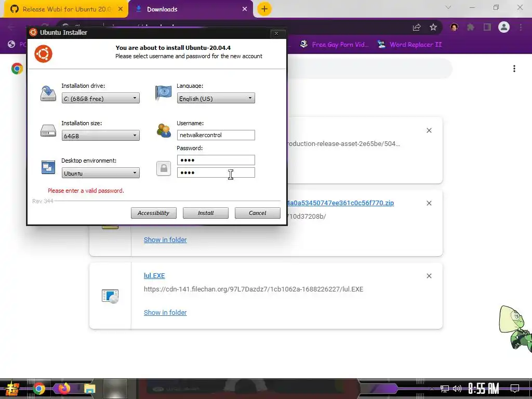Open the Installation size dropdown

tap(100, 136)
